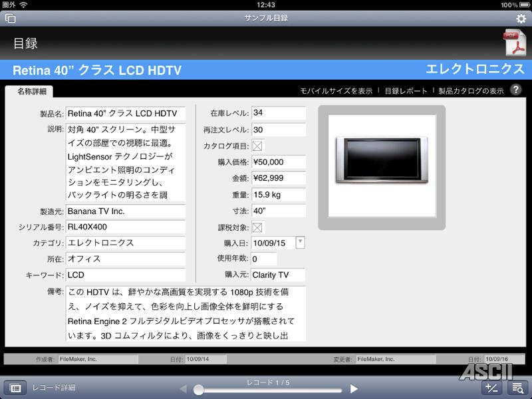Viewport: 532px width, 399px height.
Task: Open the layout list icon
Action: tap(15, 388)
